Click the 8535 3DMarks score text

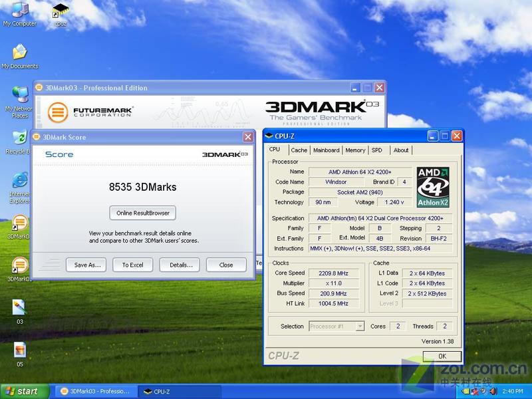click(142, 187)
